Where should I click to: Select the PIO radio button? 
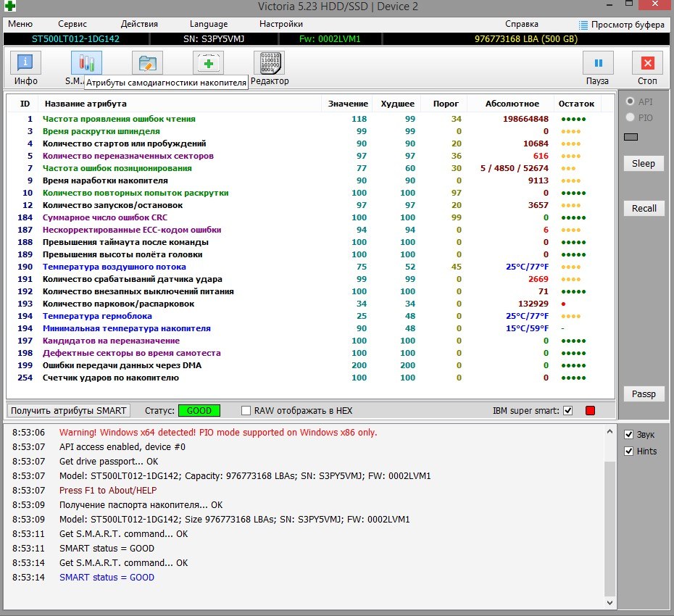point(629,117)
